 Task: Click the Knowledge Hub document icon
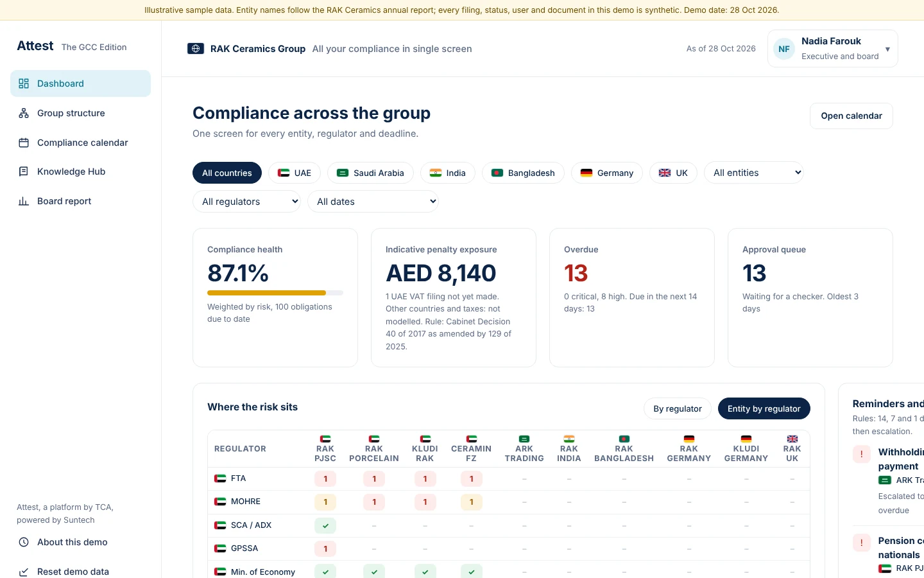pyautogui.click(x=24, y=171)
